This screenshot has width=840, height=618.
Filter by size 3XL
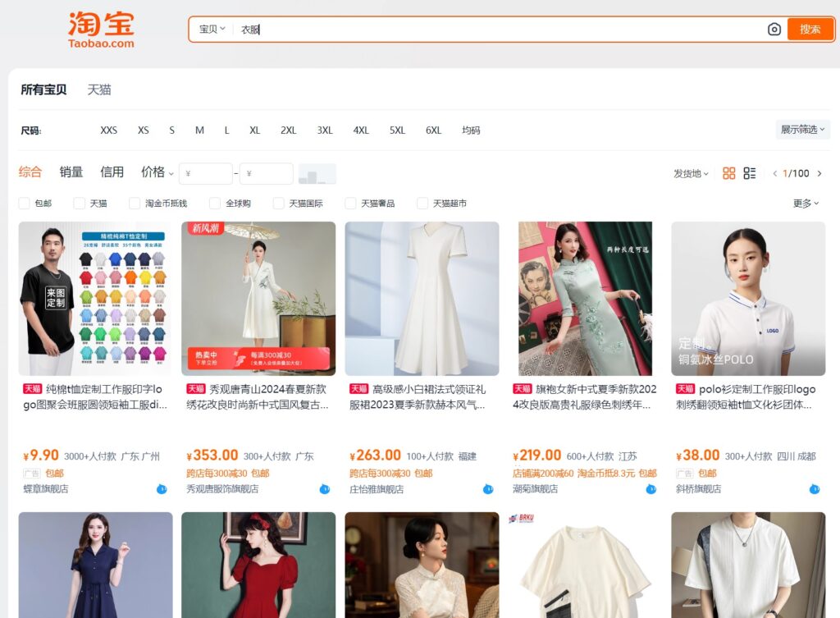tap(325, 130)
